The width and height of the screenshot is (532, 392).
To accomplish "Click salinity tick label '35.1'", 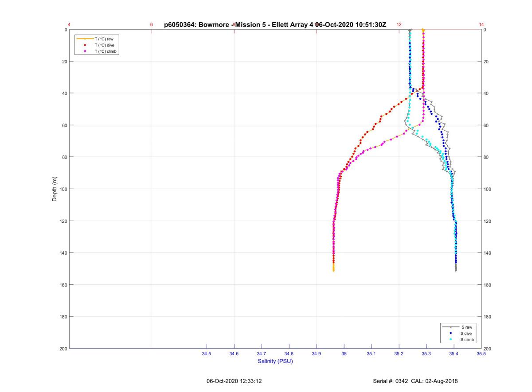I will tap(372, 354).
